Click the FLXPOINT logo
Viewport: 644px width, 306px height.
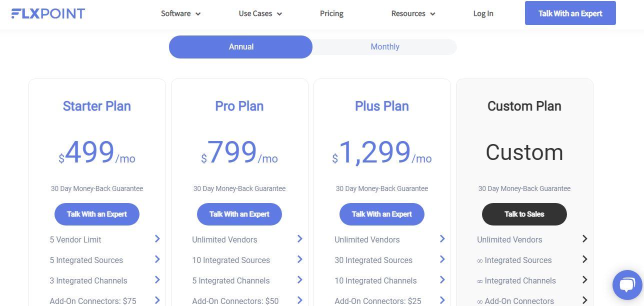point(48,13)
